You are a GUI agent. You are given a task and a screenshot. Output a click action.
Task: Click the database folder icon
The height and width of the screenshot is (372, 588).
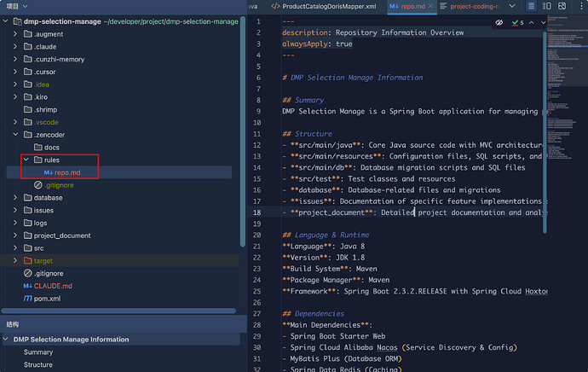click(28, 197)
